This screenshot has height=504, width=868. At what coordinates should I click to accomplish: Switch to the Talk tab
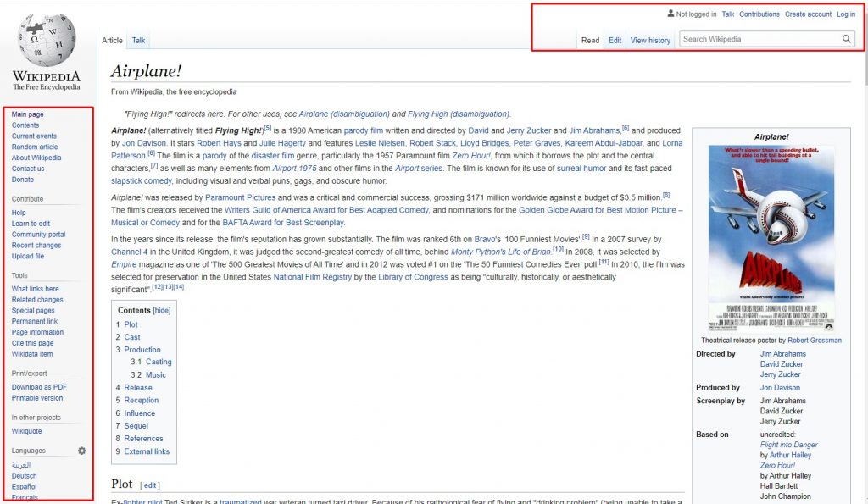[x=138, y=41]
